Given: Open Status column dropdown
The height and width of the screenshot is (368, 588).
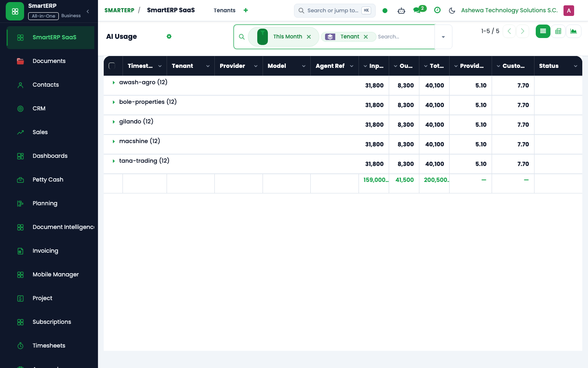Looking at the screenshot, I should 576,66.
